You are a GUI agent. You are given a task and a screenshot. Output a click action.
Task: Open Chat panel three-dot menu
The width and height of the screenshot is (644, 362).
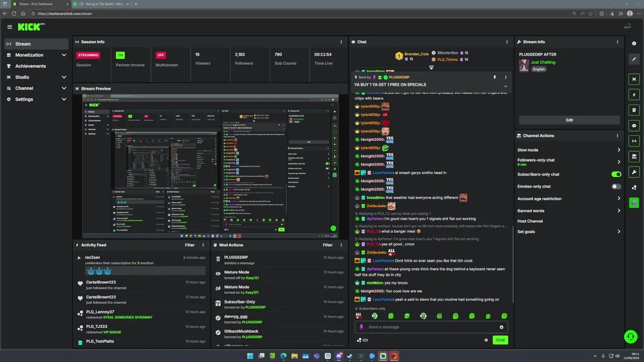(507, 42)
